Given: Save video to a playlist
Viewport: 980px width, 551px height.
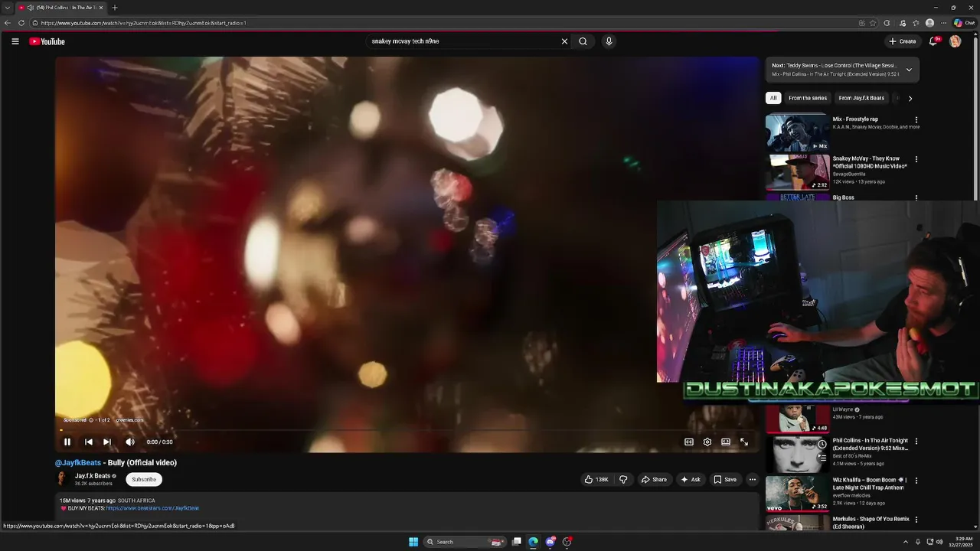Looking at the screenshot, I should click(724, 480).
